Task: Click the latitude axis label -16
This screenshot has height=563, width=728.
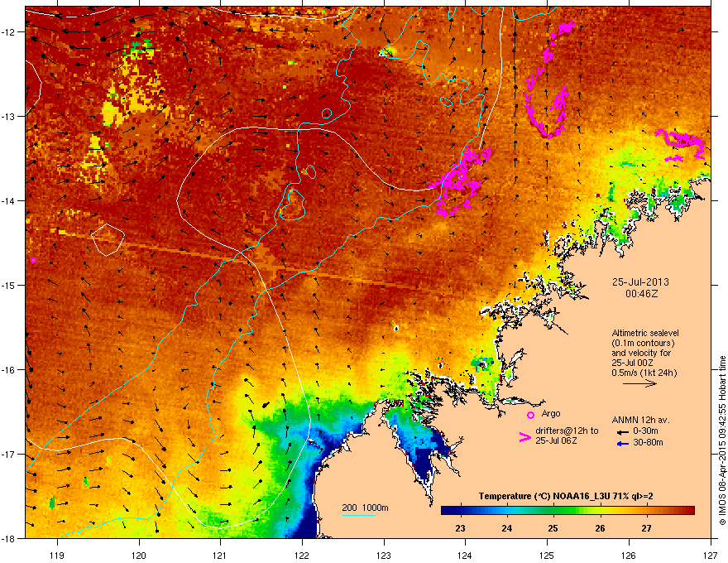Action: (x=7, y=370)
